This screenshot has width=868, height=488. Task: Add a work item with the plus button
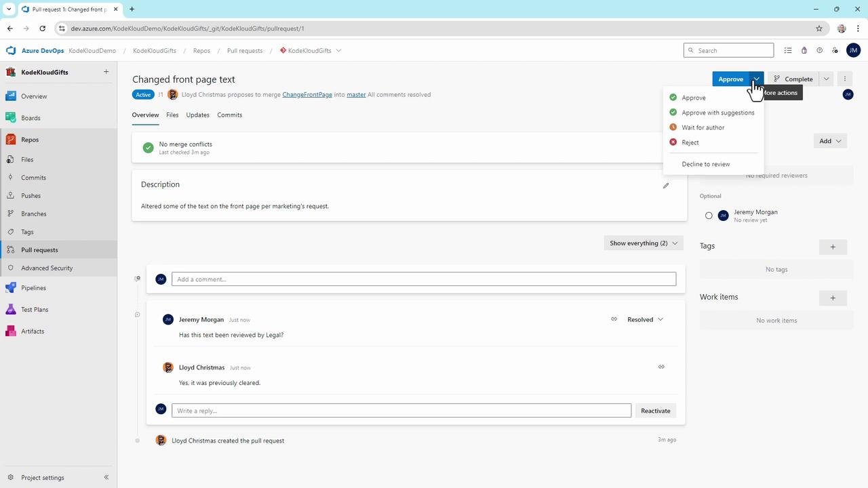[x=833, y=298]
